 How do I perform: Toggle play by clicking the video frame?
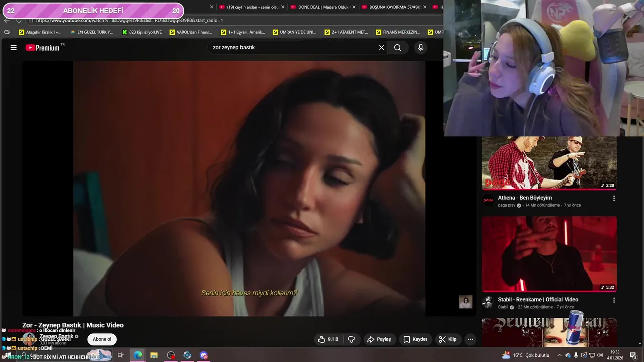click(249, 189)
